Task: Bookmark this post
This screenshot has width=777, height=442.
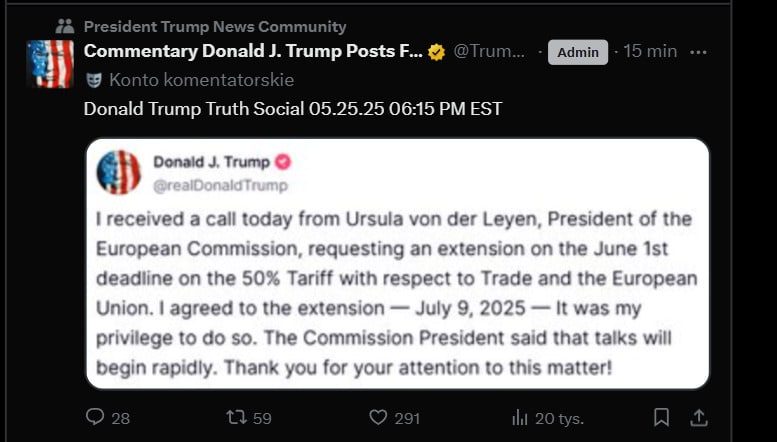Action: 661,417
